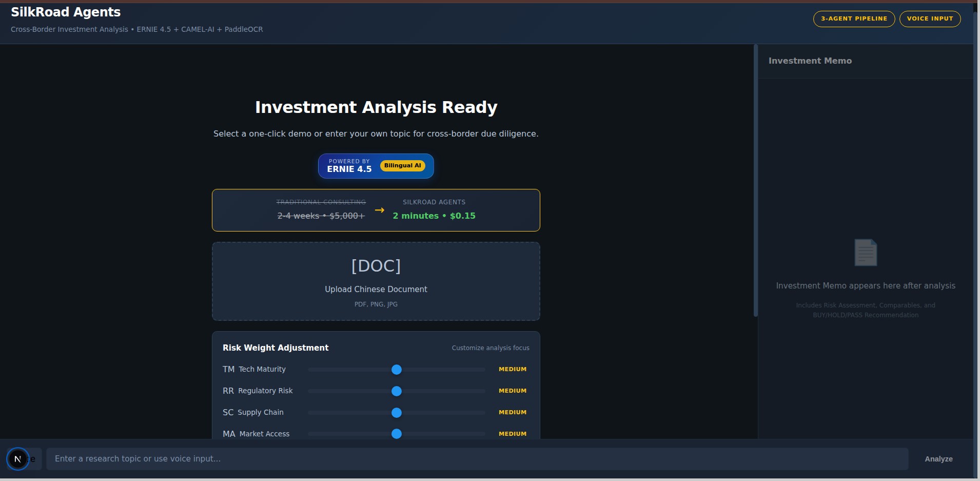The height and width of the screenshot is (481, 980).
Task: Click the MEDIUM value for Supply Chain
Action: 513,412
